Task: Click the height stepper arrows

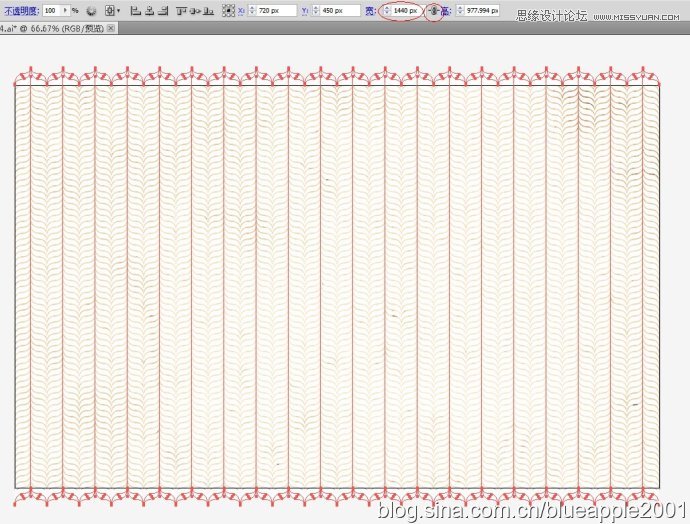Action: click(460, 11)
